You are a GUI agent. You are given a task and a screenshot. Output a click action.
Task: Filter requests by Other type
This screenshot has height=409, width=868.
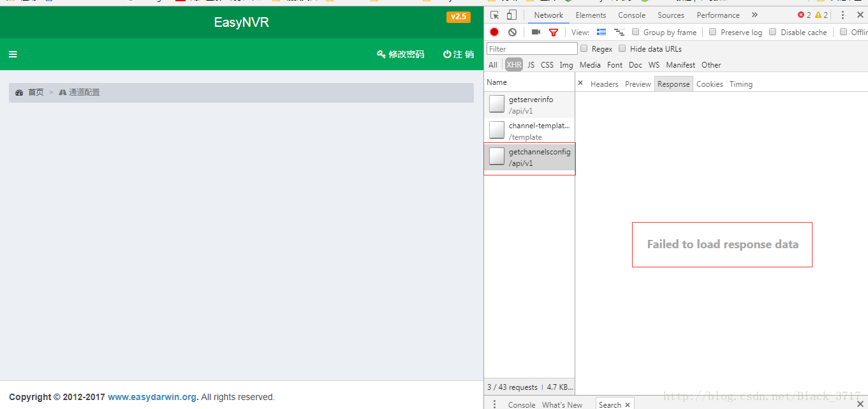711,65
